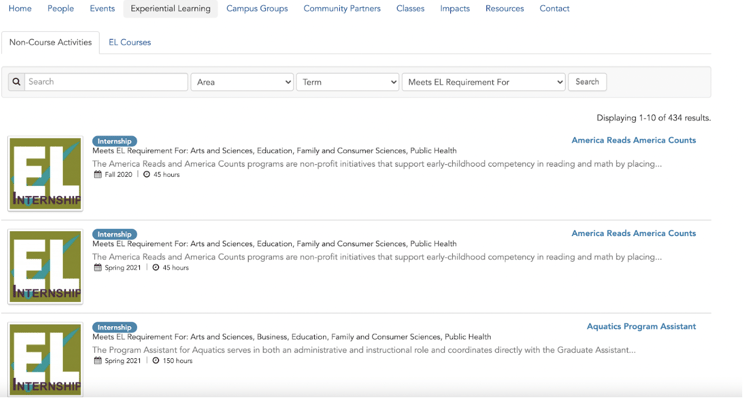Click Internship badge on Fall 2020 listing

114,141
